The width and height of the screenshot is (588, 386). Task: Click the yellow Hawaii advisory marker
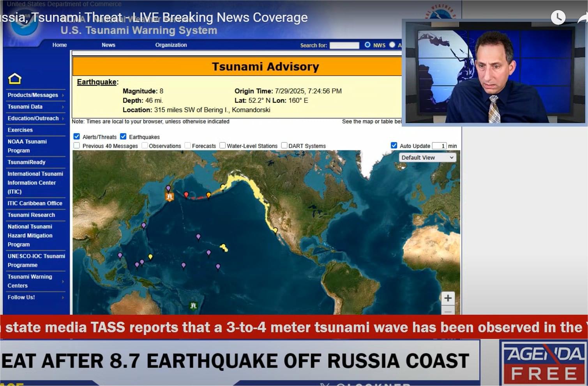point(224,247)
